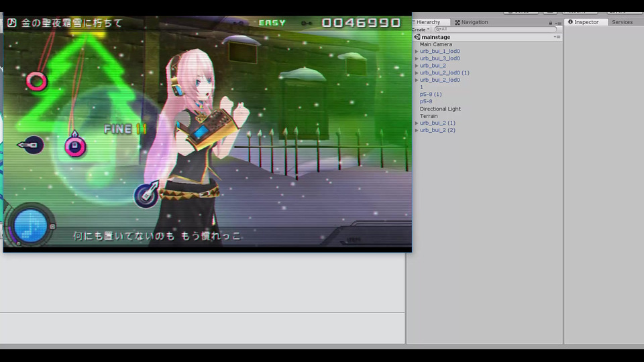This screenshot has height=362, width=644.
Task: Open the Hierarchy panel options menu
Action: [559, 23]
